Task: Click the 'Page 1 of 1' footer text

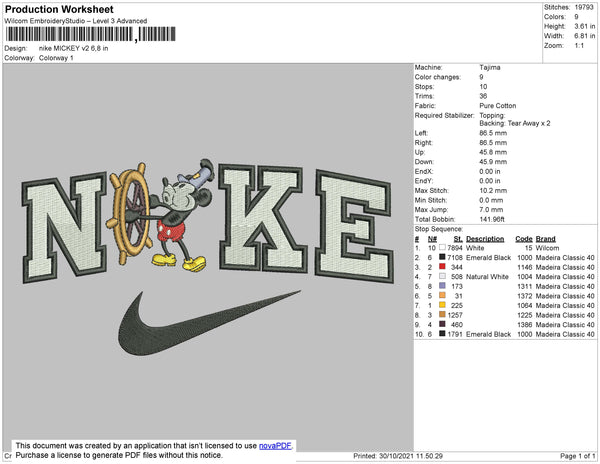Action: [x=578, y=456]
